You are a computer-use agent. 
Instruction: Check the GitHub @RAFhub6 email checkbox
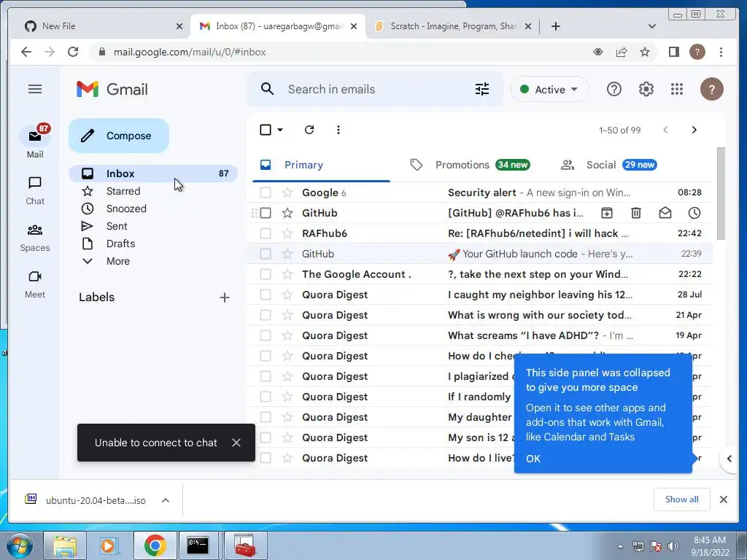coord(266,213)
